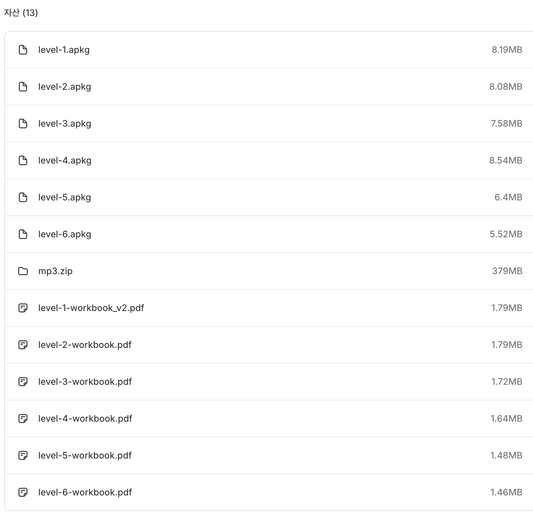Download level-2.apkg file
This screenshot has height=517, width=533.
65,87
